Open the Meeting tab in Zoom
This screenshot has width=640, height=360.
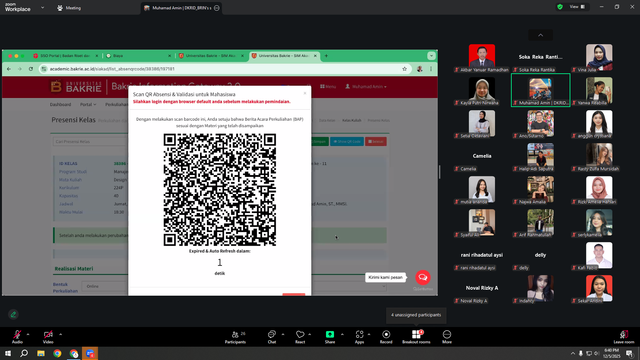click(x=69, y=8)
